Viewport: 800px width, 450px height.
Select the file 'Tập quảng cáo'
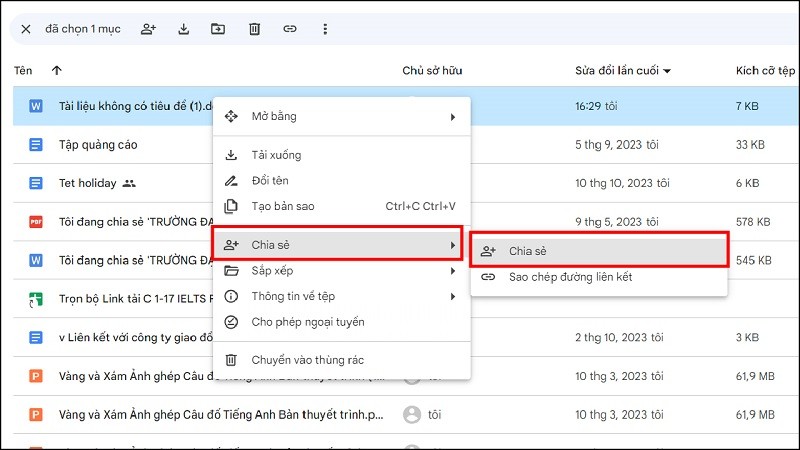point(98,144)
